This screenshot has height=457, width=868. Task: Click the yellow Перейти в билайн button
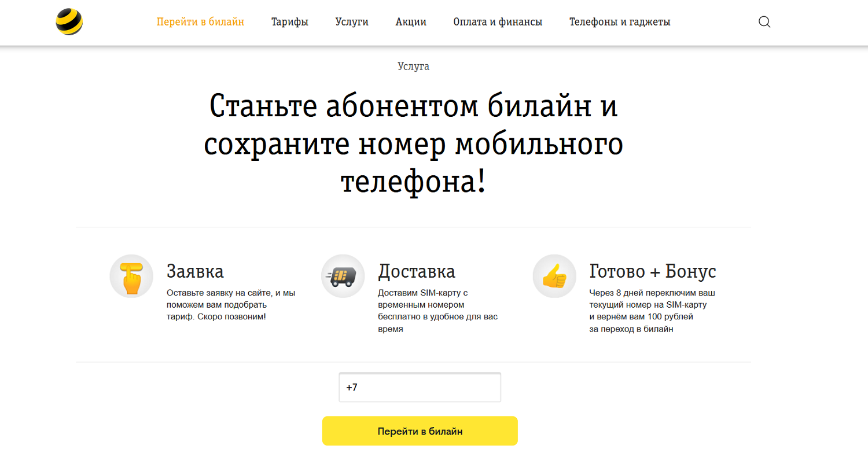[x=420, y=431]
